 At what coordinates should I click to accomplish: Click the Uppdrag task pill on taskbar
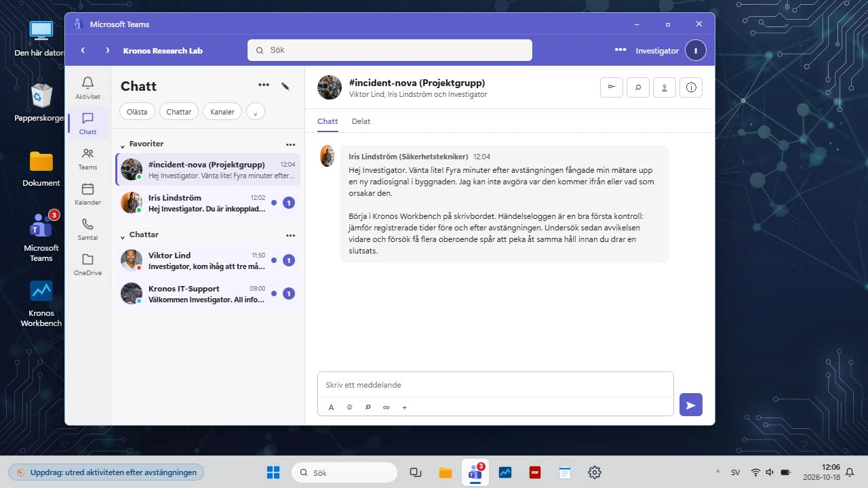point(106,472)
